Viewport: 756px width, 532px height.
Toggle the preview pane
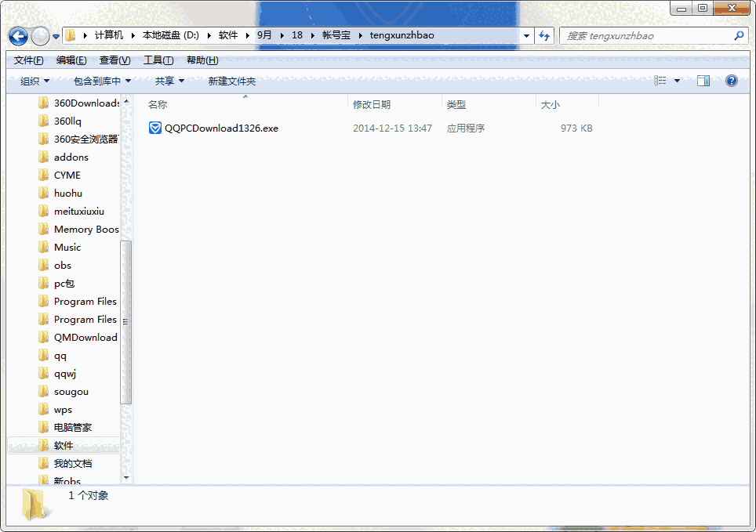click(x=703, y=80)
